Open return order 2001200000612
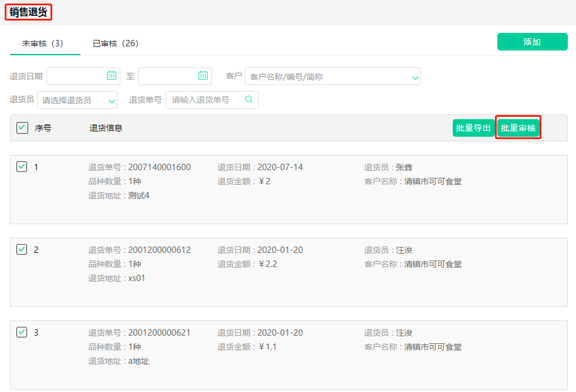 [x=159, y=250]
